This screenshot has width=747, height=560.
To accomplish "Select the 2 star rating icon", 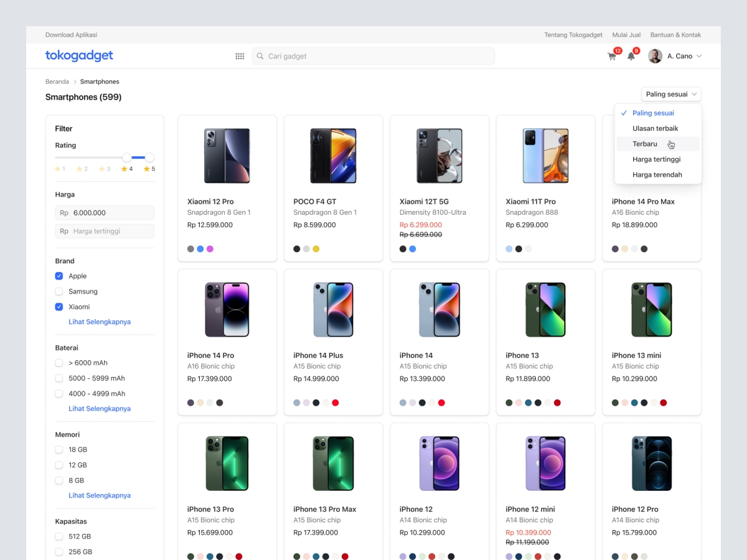I will (x=80, y=169).
